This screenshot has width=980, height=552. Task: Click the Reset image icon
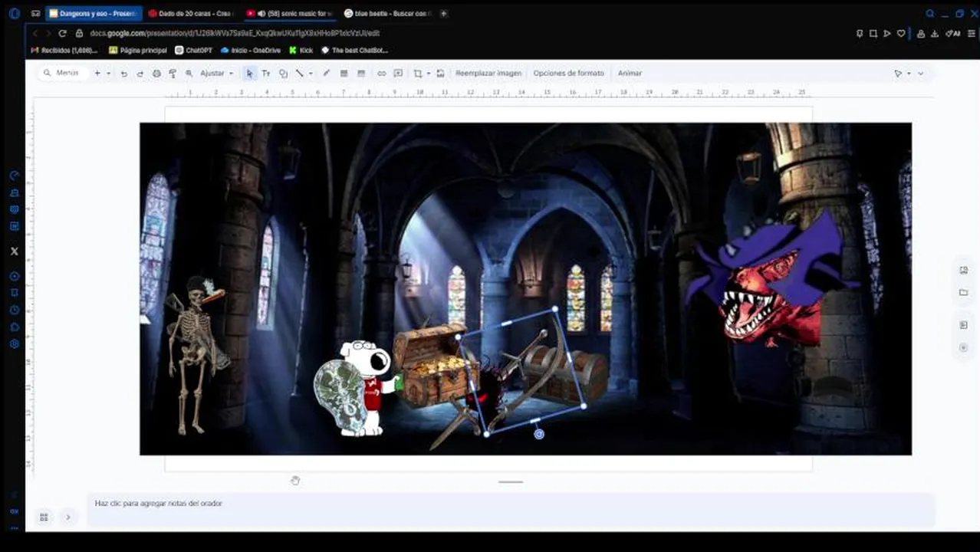point(440,74)
